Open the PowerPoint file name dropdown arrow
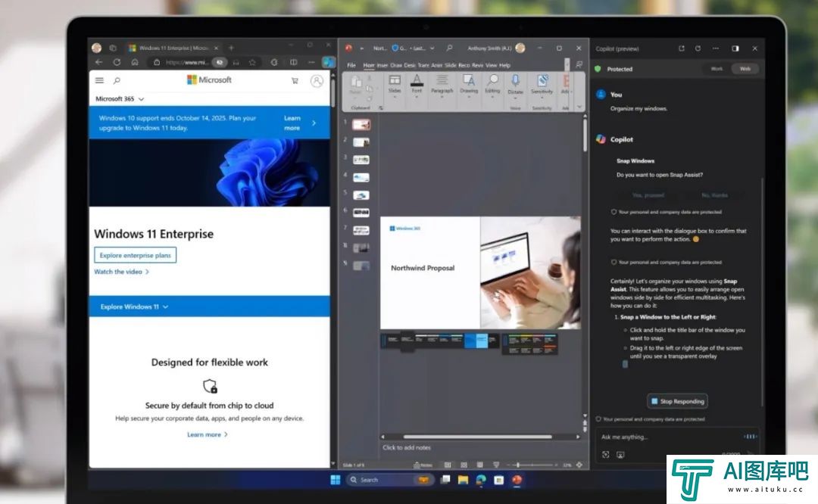The height and width of the screenshot is (504, 818). tap(432, 48)
